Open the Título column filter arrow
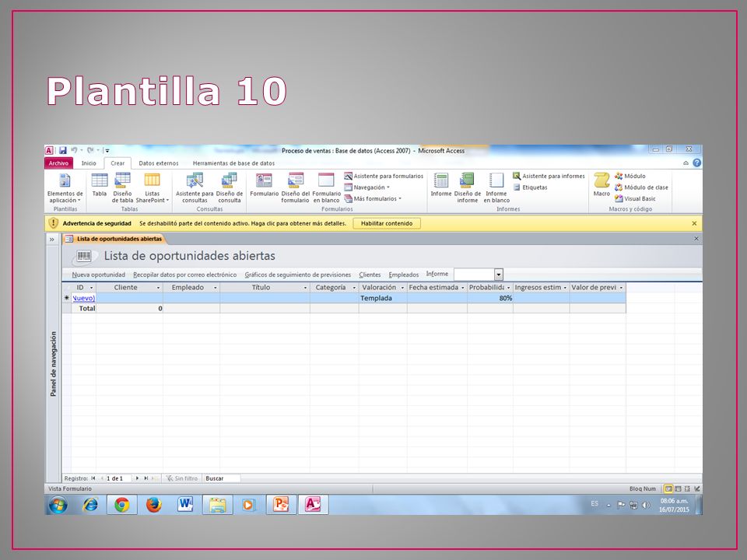This screenshot has height=560, width=747. [305, 288]
